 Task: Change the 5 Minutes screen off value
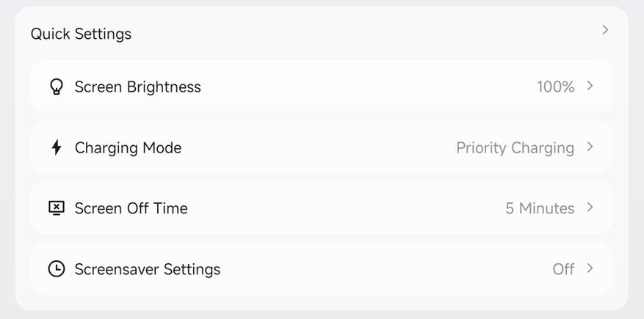tap(540, 208)
